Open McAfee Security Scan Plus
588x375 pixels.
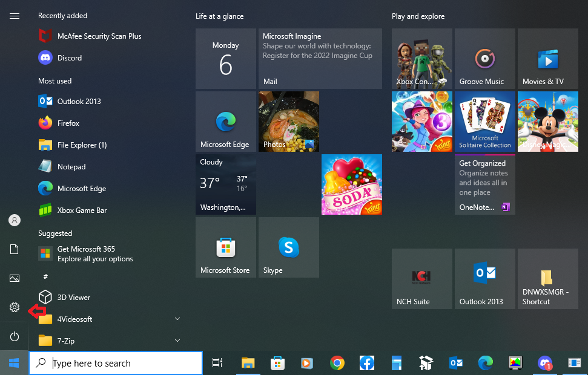click(90, 36)
